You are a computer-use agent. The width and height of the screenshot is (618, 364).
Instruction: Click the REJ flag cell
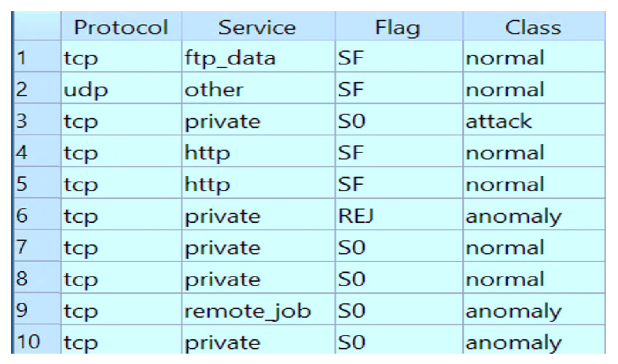[356, 215]
